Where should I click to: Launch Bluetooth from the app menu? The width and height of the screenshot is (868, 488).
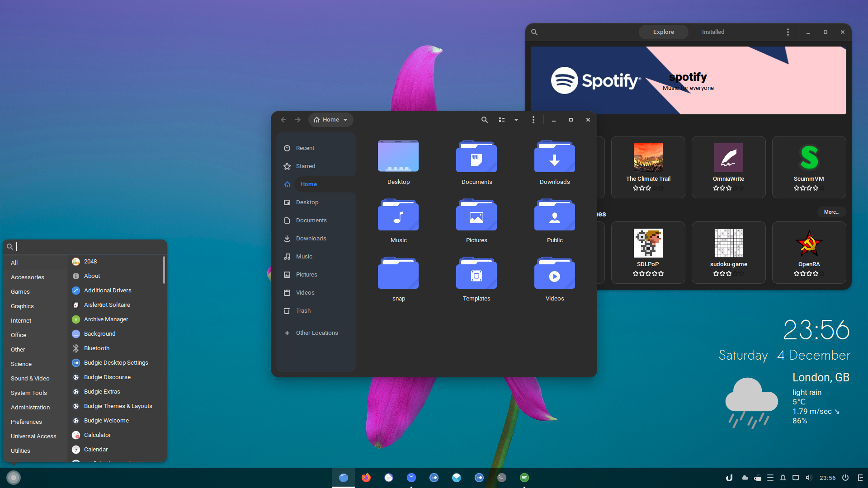coord(115,348)
